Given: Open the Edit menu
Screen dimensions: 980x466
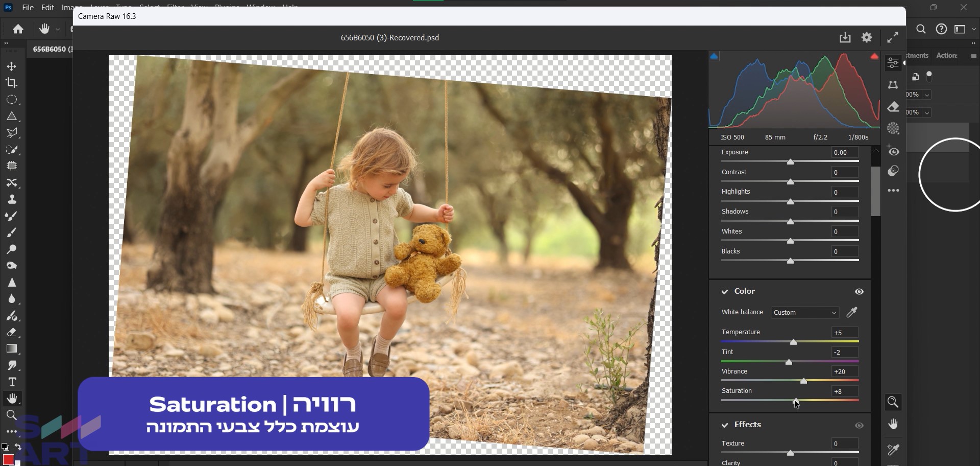Looking at the screenshot, I should 47,8.
